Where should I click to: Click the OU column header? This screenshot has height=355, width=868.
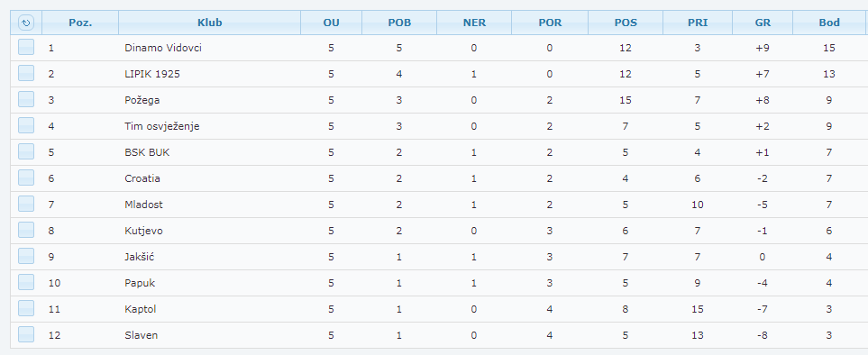tap(332, 23)
